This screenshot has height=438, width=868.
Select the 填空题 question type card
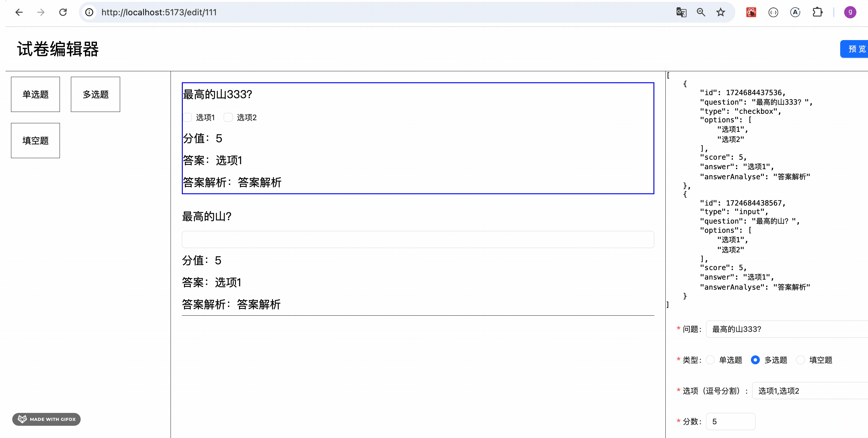coord(35,140)
